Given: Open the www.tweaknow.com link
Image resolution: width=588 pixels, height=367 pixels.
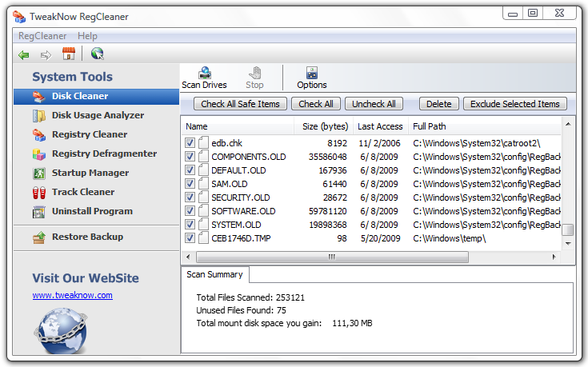Looking at the screenshot, I should pyautogui.click(x=72, y=295).
